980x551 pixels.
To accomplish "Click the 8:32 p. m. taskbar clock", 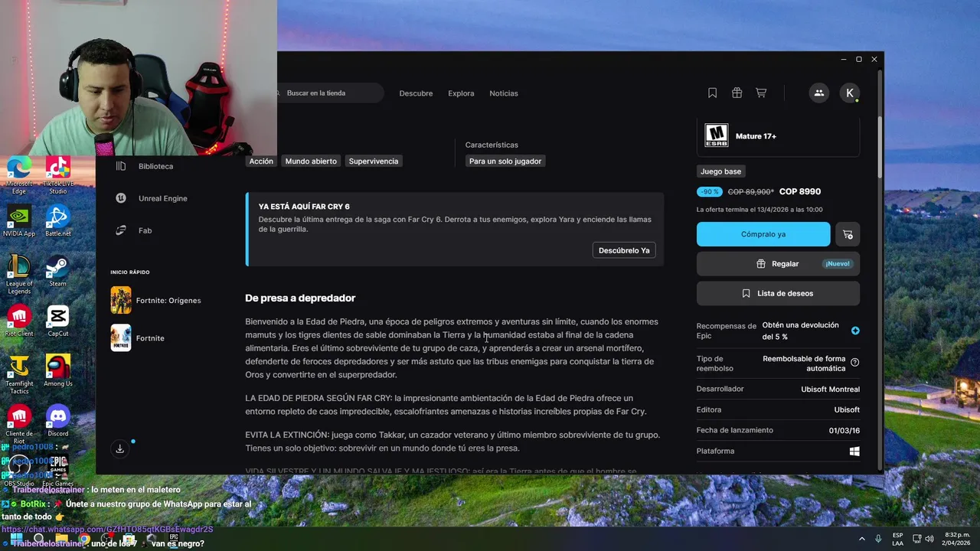I will [x=958, y=534].
